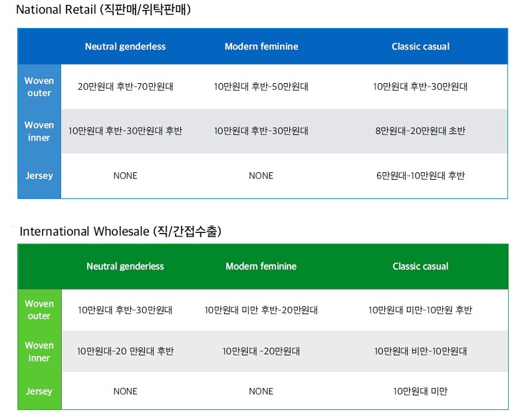Select cell 10만원대 비만-10만원대
Screen dimensions: 532x418
point(420,351)
